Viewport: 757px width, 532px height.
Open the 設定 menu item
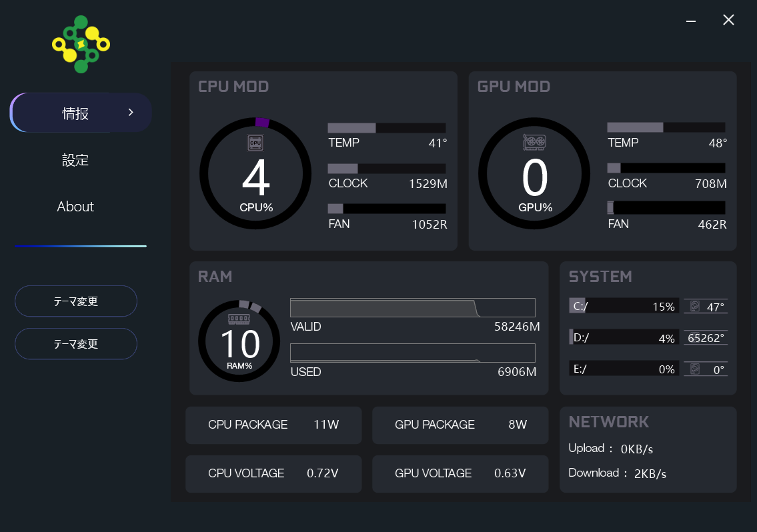point(75,160)
